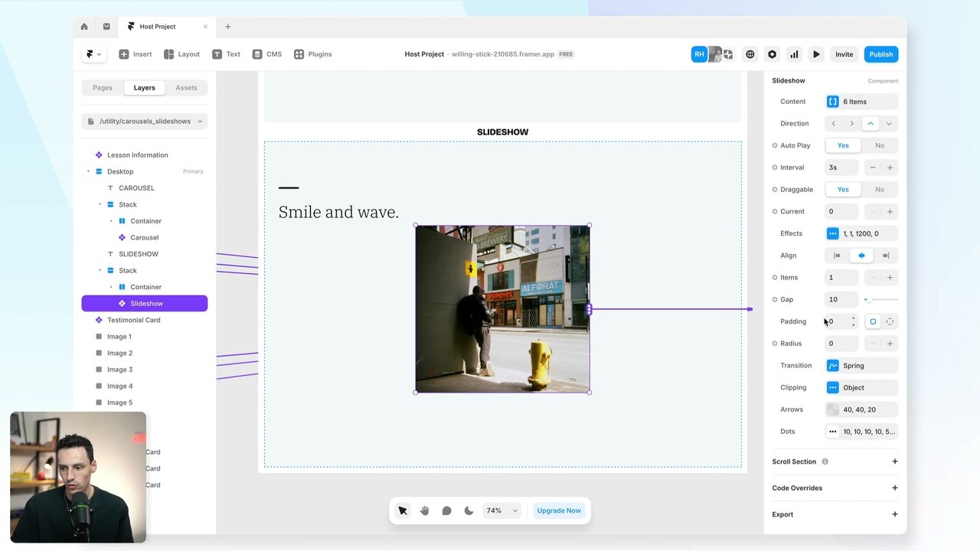Set direction to down arrow
This screenshot has width=980, height=551.
[x=888, y=123]
